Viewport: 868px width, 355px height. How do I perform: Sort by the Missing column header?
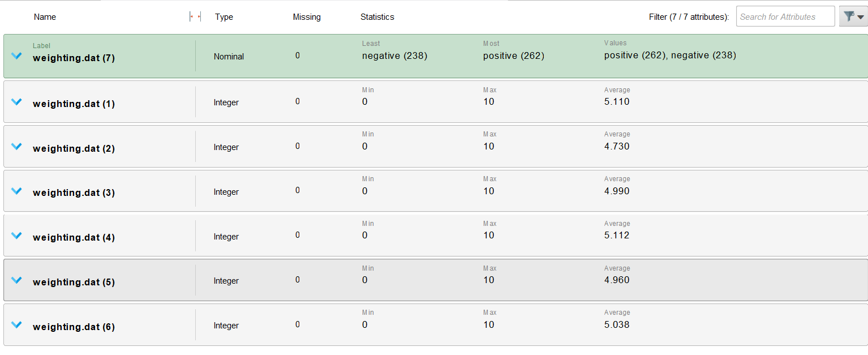coord(307,17)
